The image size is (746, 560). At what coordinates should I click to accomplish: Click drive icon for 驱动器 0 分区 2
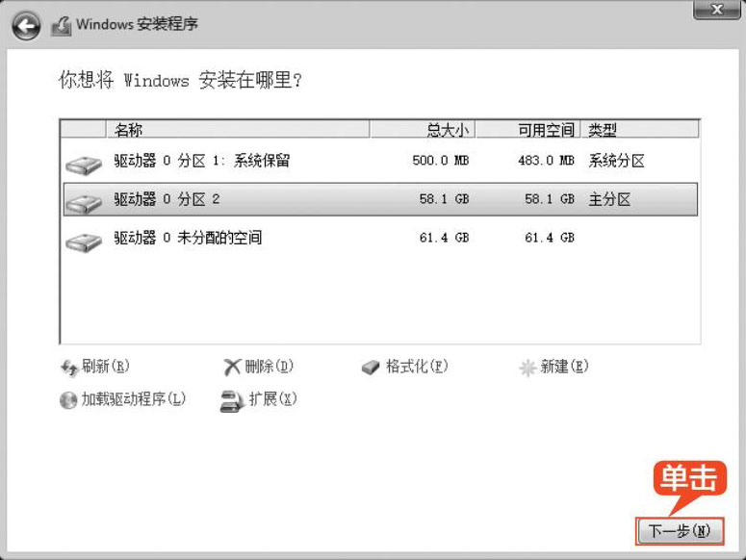point(84,203)
